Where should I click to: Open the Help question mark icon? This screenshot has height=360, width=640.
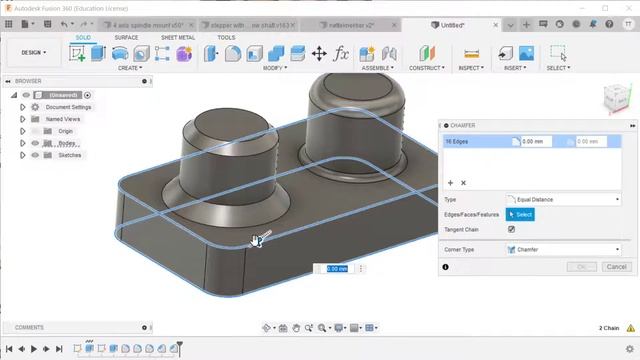pyautogui.click(x=609, y=24)
